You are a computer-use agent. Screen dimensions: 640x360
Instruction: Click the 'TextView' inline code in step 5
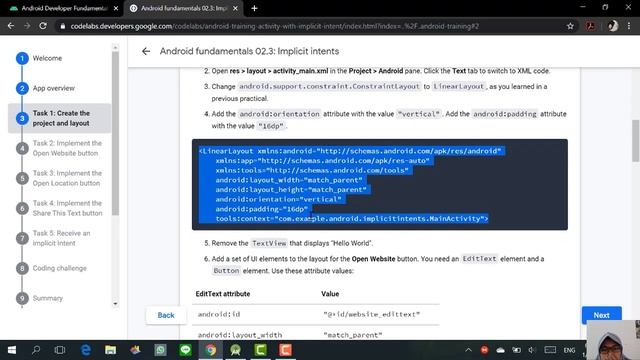pyautogui.click(x=269, y=243)
